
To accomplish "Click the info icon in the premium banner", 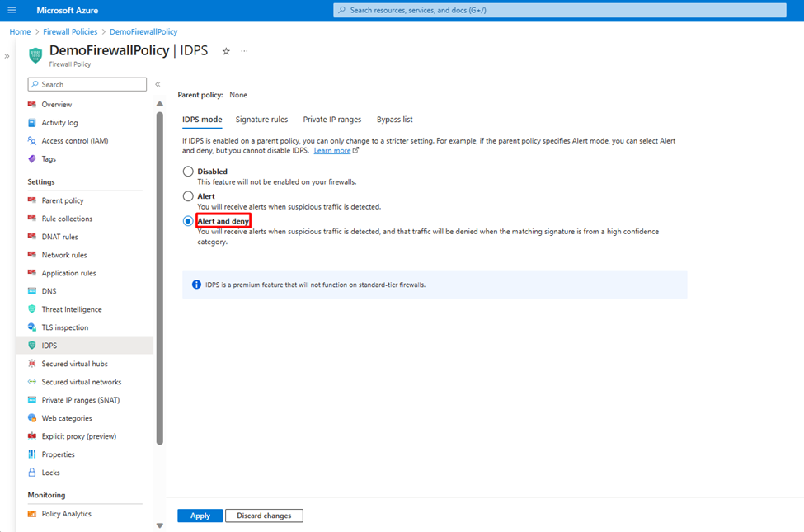I will pyautogui.click(x=196, y=285).
